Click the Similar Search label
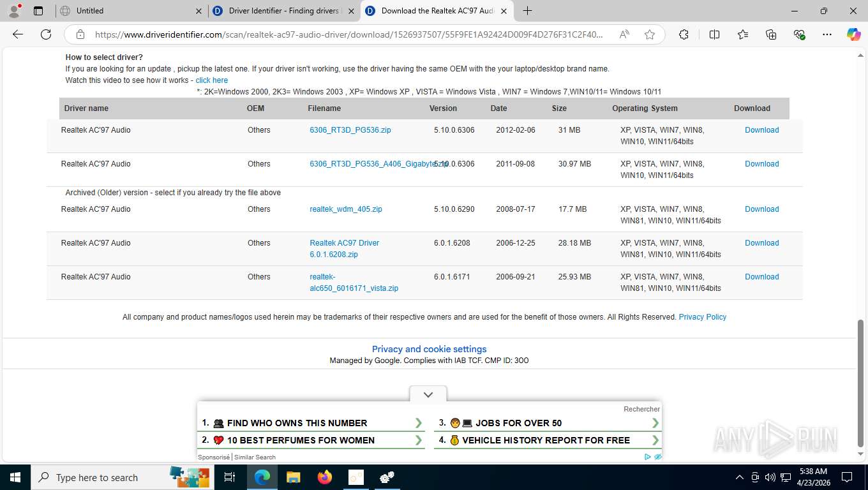Image resolution: width=868 pixels, height=490 pixels. [x=255, y=457]
